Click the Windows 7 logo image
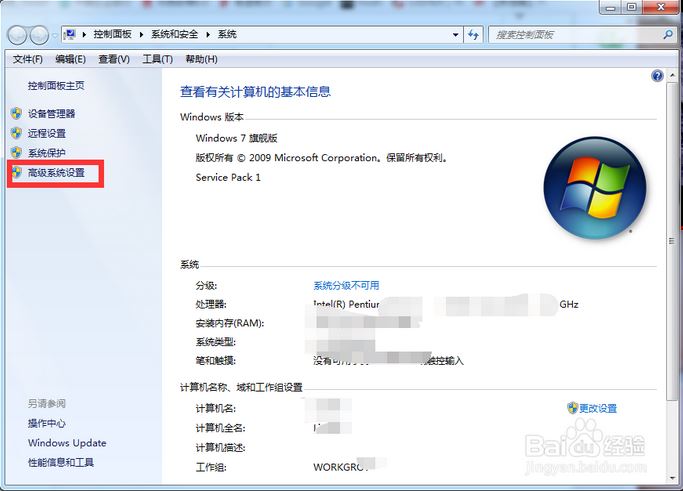 595,188
